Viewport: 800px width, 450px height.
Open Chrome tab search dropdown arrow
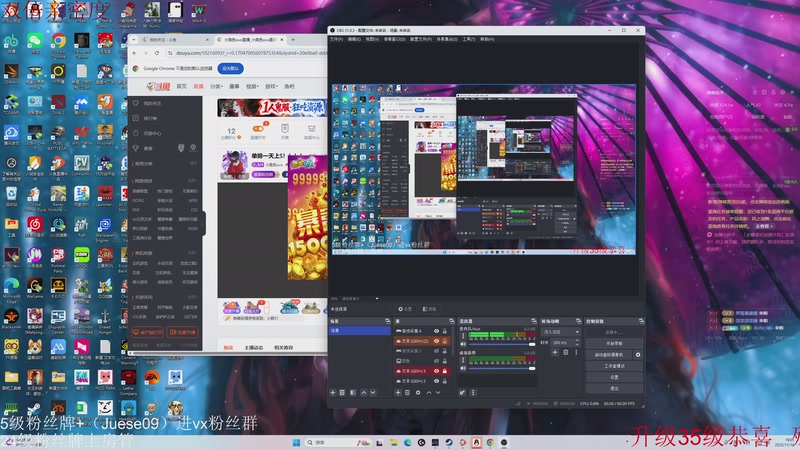[x=134, y=39]
